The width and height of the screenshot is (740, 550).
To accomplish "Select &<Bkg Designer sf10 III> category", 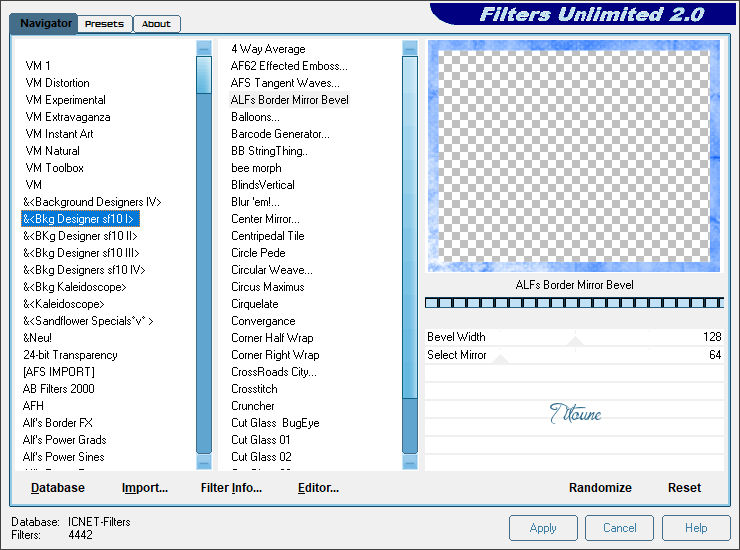I will tap(81, 253).
